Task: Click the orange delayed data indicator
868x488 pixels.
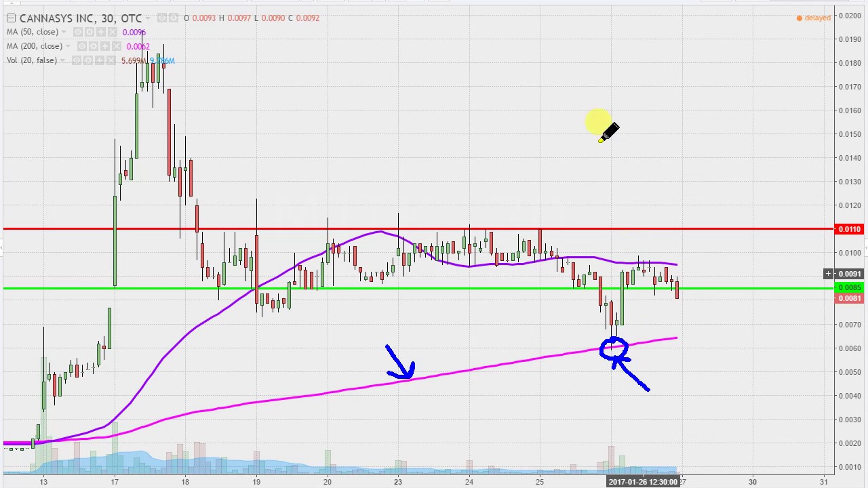Action: coord(814,18)
